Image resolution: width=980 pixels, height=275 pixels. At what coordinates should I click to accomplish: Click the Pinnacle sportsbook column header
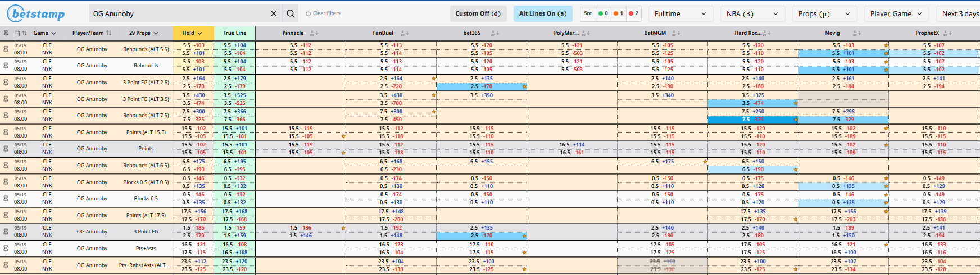(293, 33)
